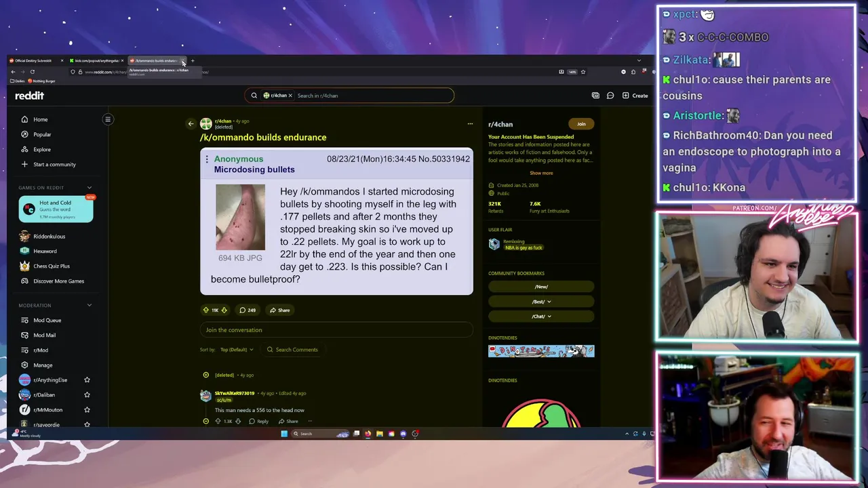Open Reddit chat icon
Image resolution: width=868 pixels, height=488 pixels.
[610, 96]
